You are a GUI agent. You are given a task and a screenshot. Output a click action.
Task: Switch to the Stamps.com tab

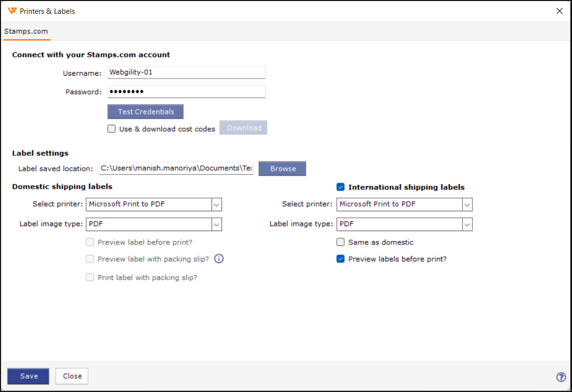(x=26, y=31)
